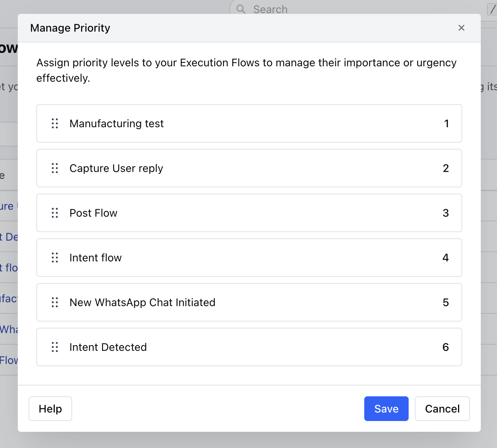The width and height of the screenshot is (497, 448).
Task: Click priority number 1 of Manufacturing test
Action: [x=446, y=123]
